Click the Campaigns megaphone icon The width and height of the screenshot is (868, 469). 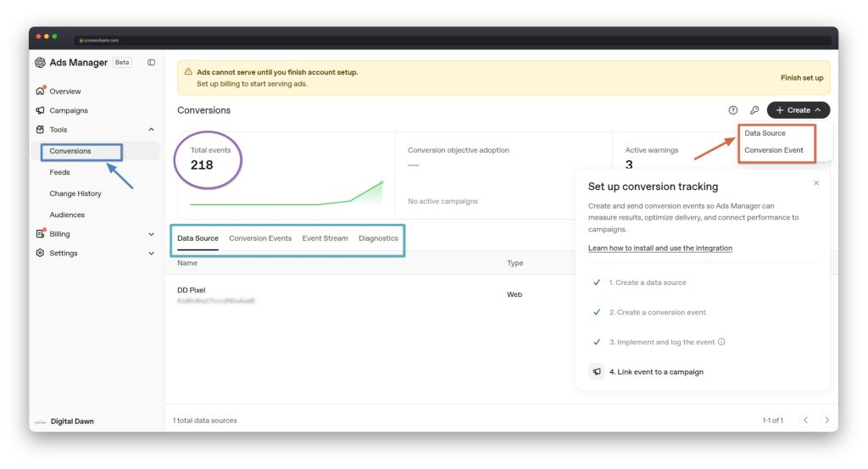[40, 110]
